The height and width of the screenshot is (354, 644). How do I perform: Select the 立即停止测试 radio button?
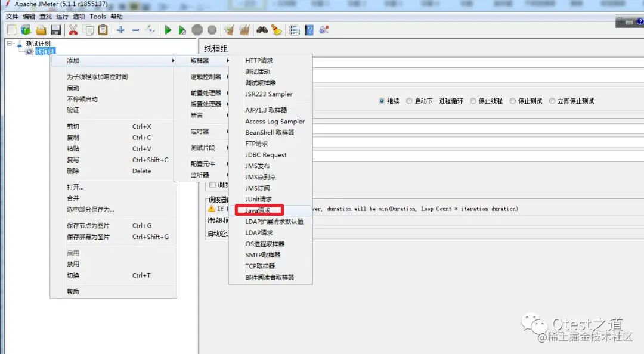pos(552,101)
